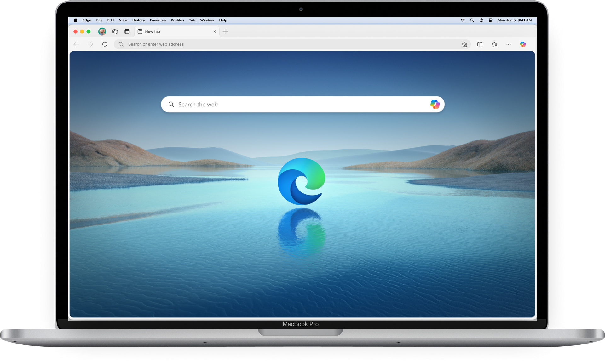Image resolution: width=605 pixels, height=364 pixels.
Task: Click the user account menu bar icon
Action: point(481,20)
